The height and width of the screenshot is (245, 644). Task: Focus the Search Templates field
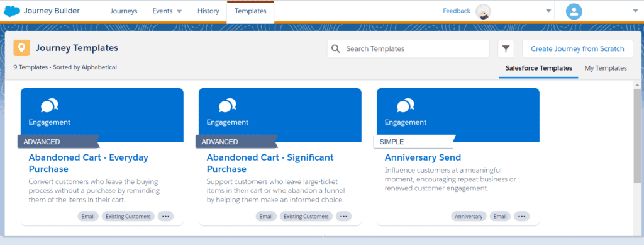click(408, 49)
